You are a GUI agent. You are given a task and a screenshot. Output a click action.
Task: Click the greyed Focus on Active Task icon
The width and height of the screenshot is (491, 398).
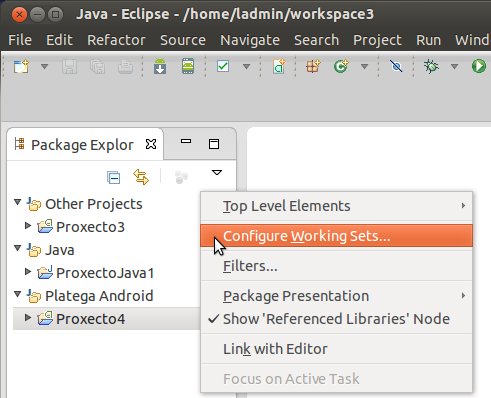[x=181, y=177]
